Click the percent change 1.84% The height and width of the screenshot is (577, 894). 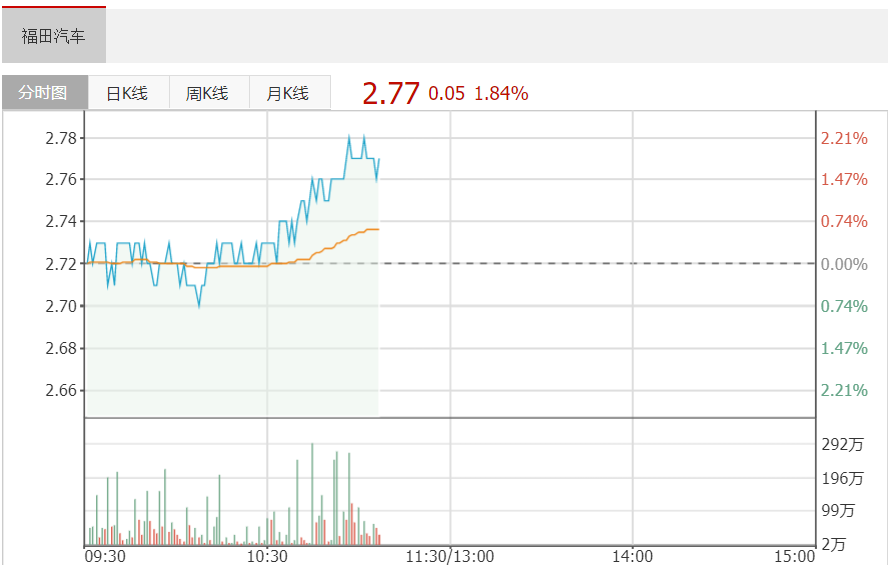pos(501,94)
